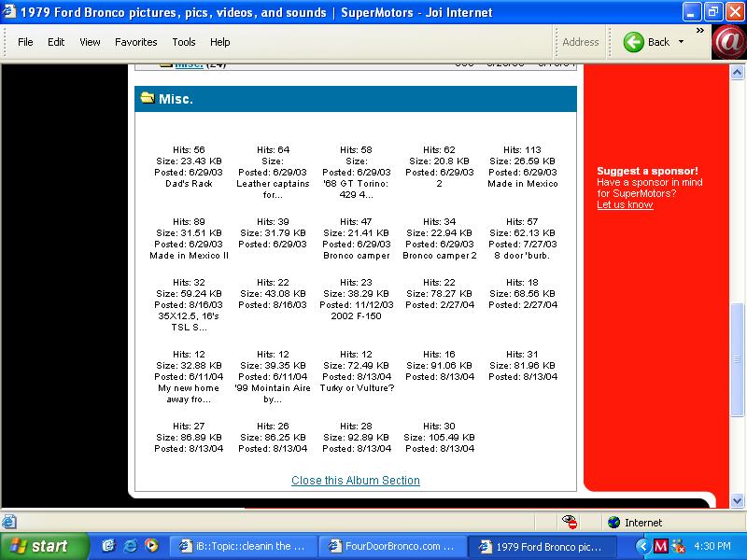
Task: Click the page icon in status bar
Action: (x=8, y=523)
